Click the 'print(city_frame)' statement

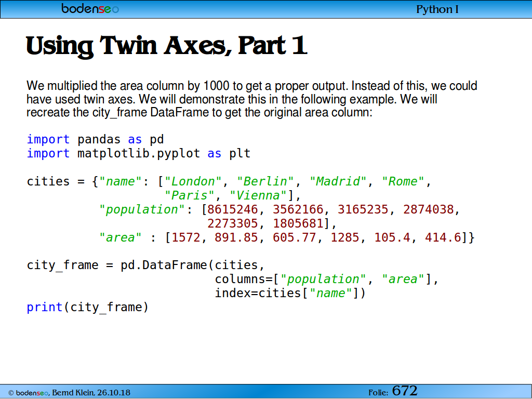tap(88, 307)
